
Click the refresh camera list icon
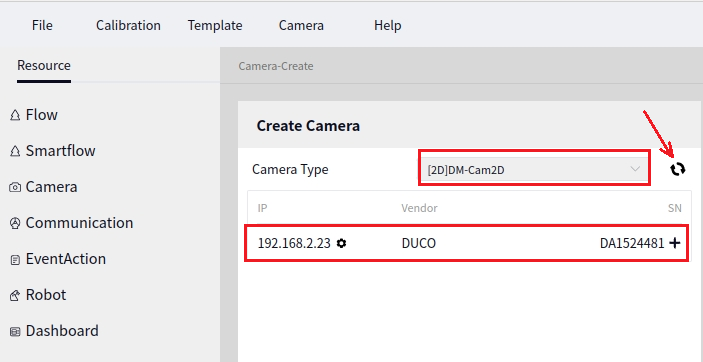click(678, 170)
